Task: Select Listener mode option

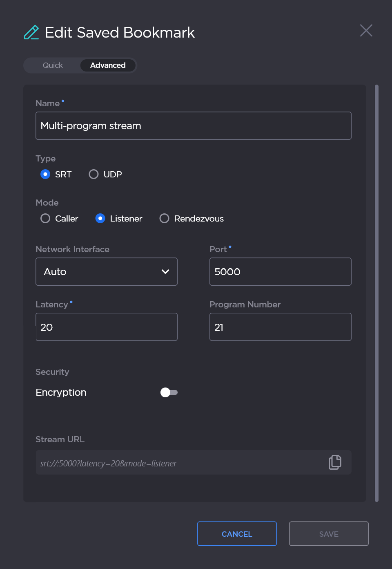Action: click(100, 219)
